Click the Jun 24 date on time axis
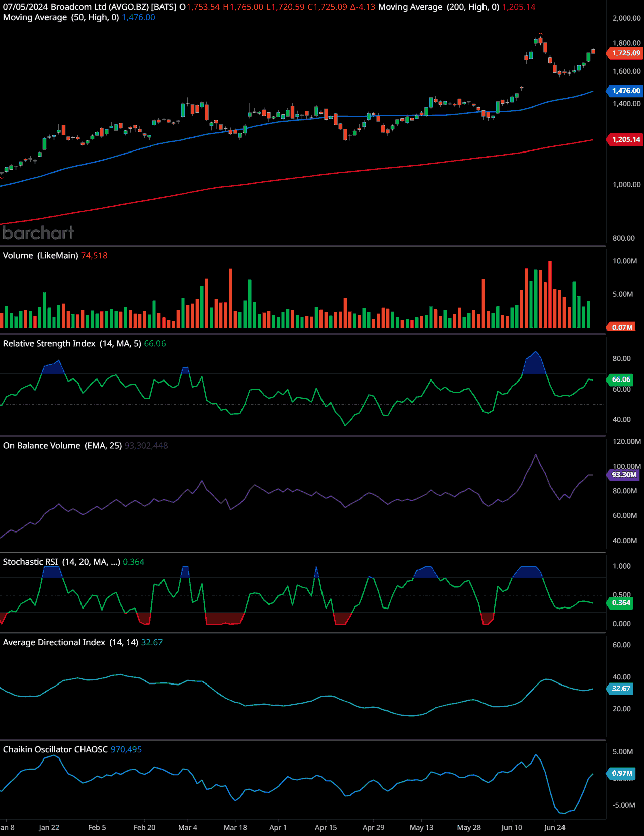 click(x=554, y=827)
